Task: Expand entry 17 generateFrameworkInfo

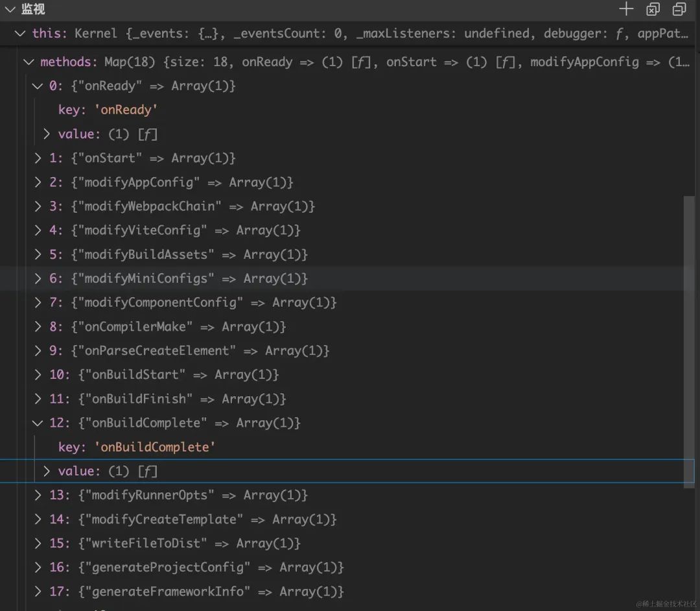Action: pos(38,592)
